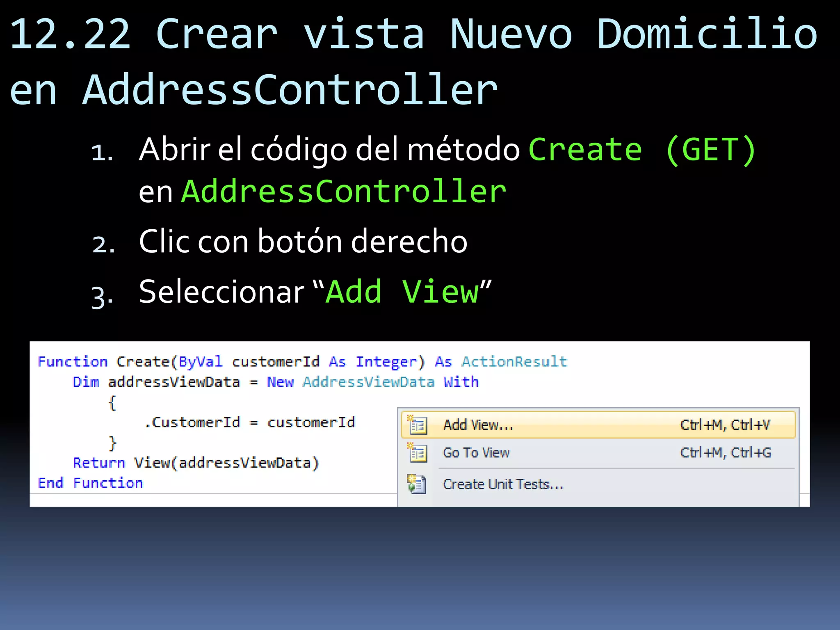Click the Create method name in code

tap(142, 362)
